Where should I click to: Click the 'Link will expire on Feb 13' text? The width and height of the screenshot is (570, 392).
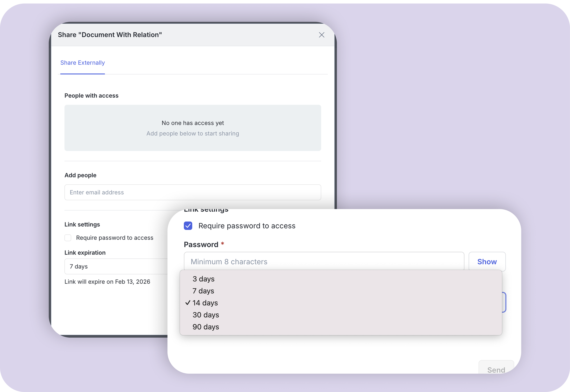tap(107, 282)
